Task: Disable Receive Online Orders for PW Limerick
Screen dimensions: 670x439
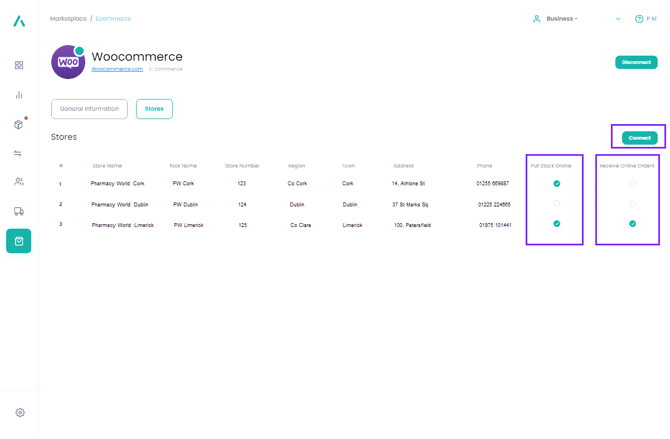Action: pos(632,224)
